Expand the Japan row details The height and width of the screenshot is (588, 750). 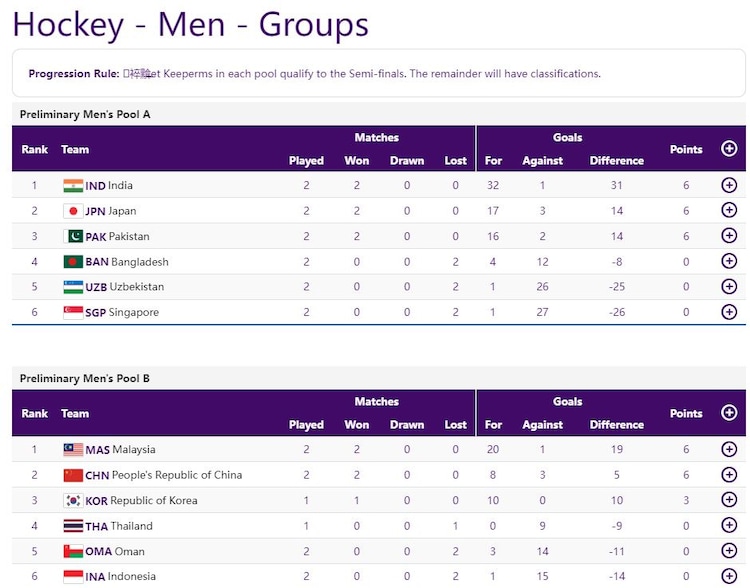point(729,211)
